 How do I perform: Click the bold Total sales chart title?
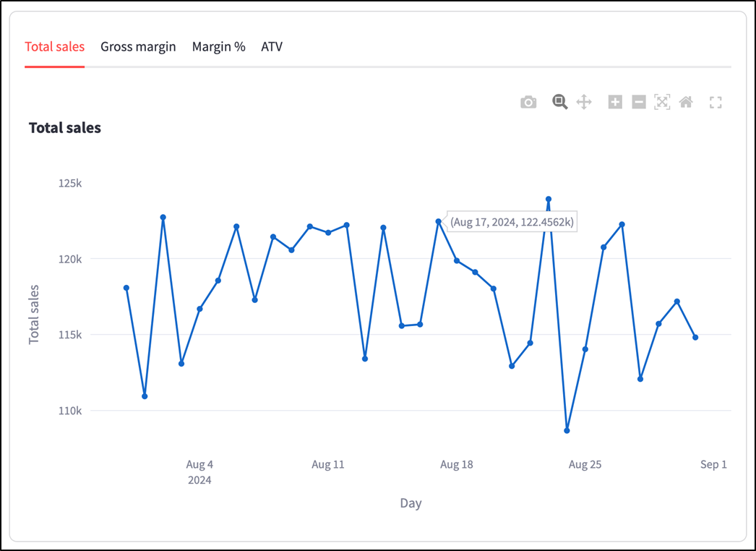pos(65,128)
